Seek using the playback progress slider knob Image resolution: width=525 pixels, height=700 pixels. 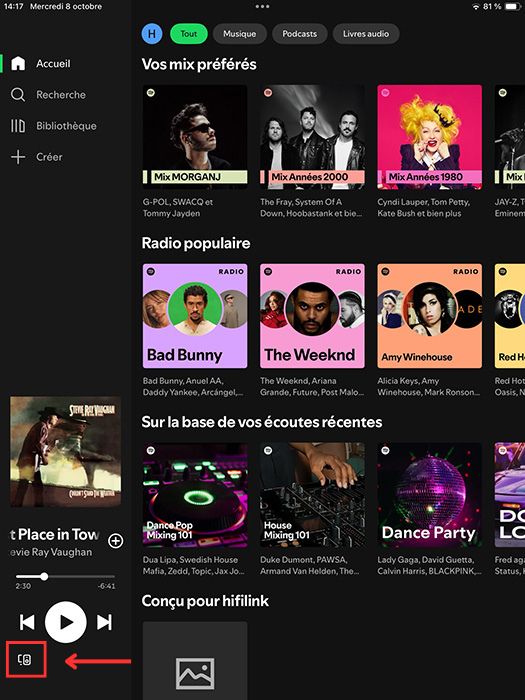[x=44, y=576]
